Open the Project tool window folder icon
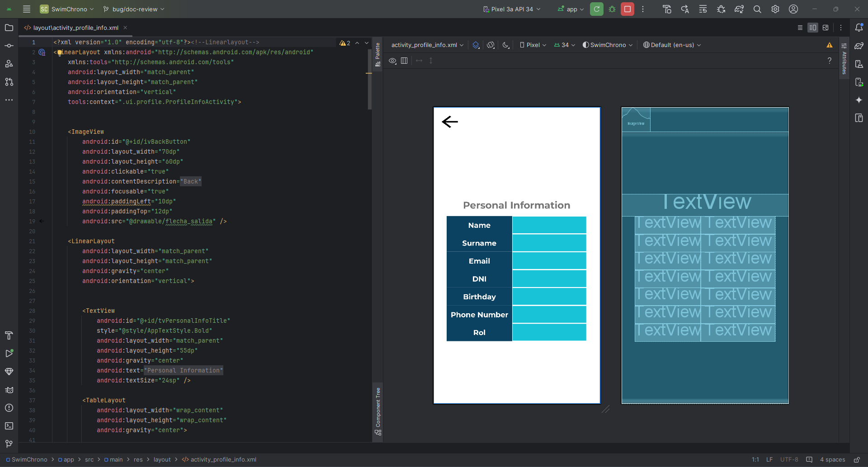The width and height of the screenshot is (868, 467). click(x=9, y=28)
